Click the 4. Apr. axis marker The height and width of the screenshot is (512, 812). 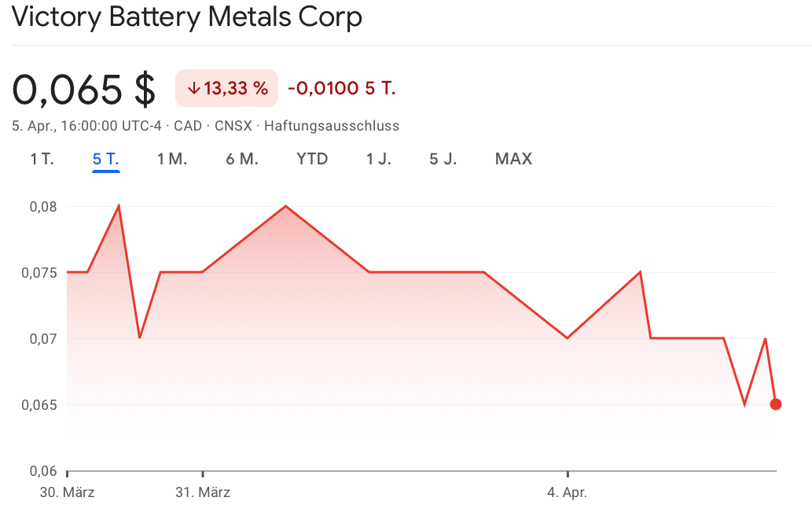coord(568,493)
